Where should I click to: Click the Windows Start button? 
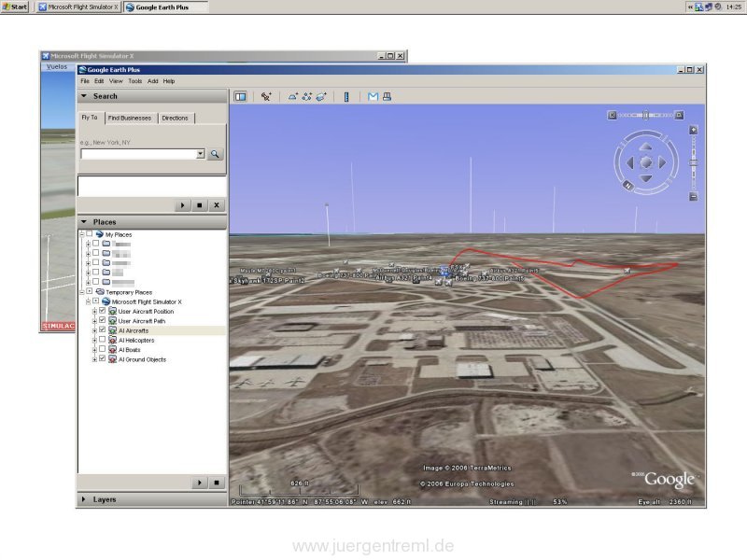15,7
